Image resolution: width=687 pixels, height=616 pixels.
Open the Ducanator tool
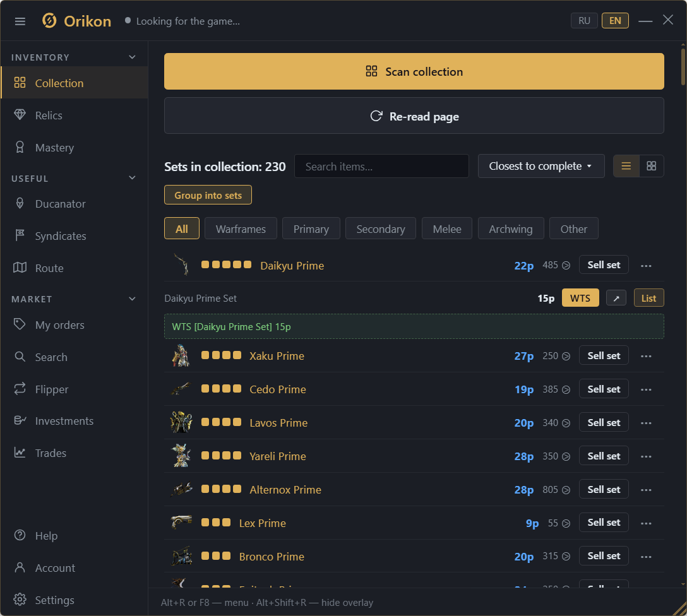74,204
